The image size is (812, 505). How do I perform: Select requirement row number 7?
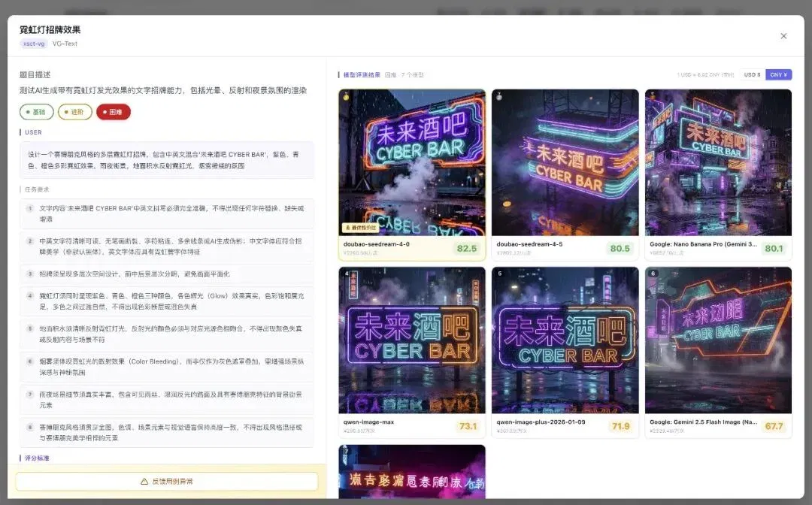coord(167,400)
